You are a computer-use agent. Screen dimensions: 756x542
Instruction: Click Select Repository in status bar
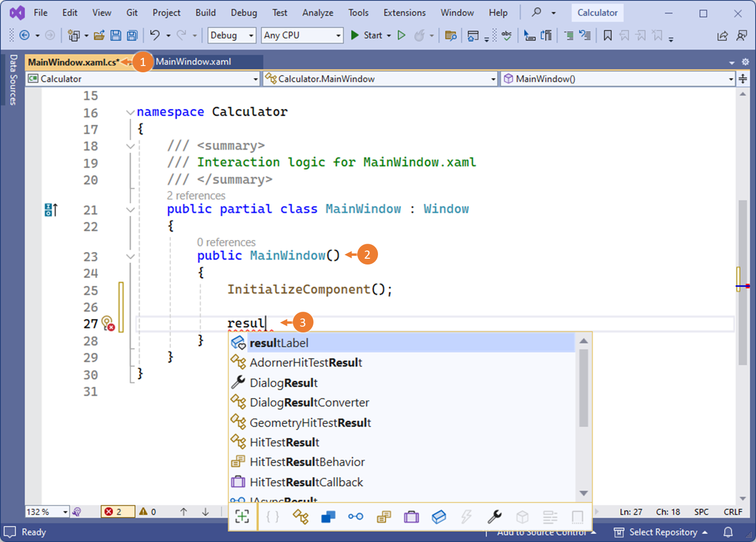pos(660,532)
